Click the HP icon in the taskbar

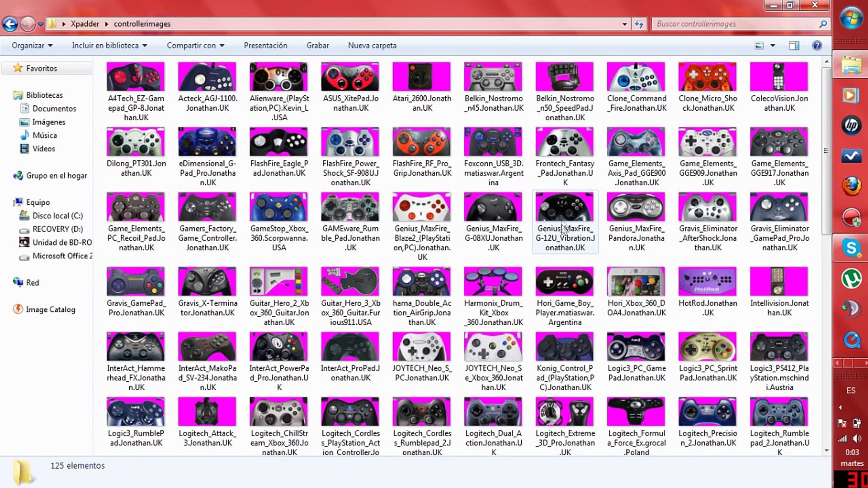click(x=851, y=126)
